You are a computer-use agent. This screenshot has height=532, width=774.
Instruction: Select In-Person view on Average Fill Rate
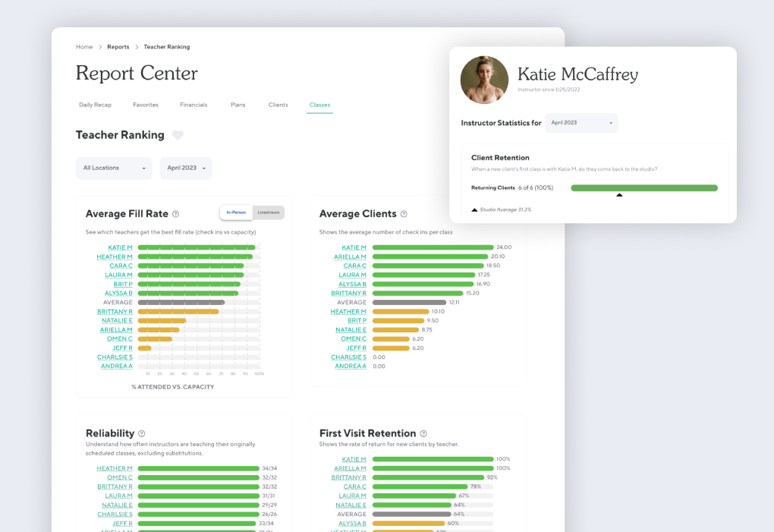click(x=236, y=213)
